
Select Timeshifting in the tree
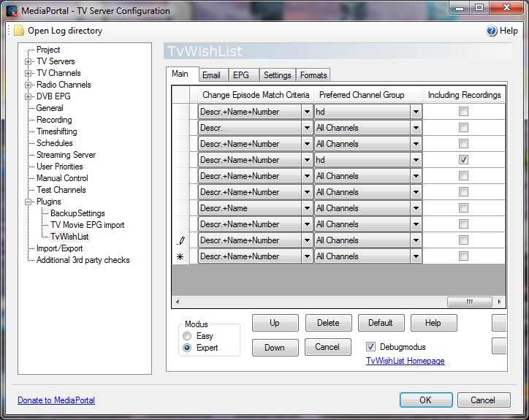pos(57,131)
